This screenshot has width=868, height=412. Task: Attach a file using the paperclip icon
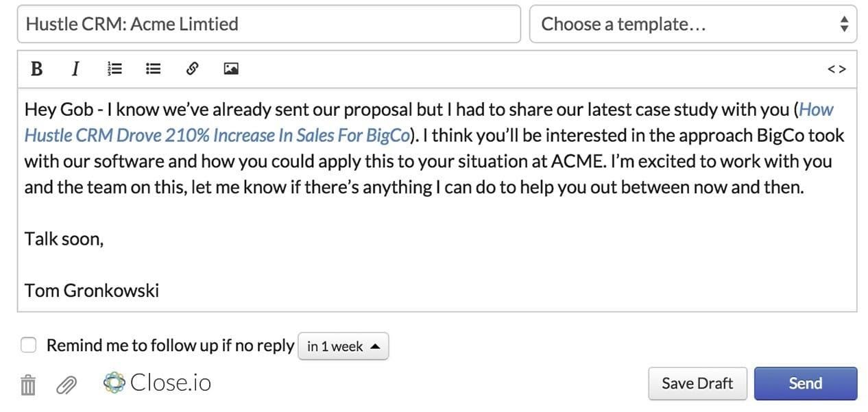(x=66, y=385)
